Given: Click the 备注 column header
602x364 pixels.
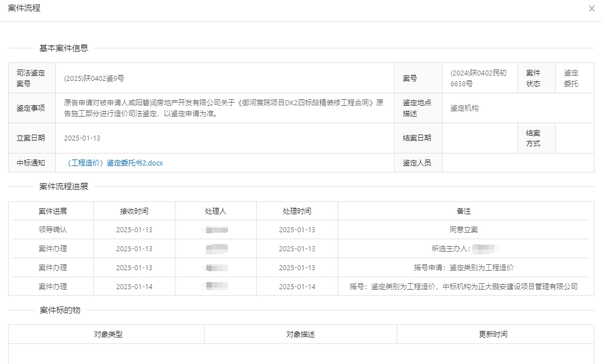Looking at the screenshot, I should pyautogui.click(x=464, y=211).
